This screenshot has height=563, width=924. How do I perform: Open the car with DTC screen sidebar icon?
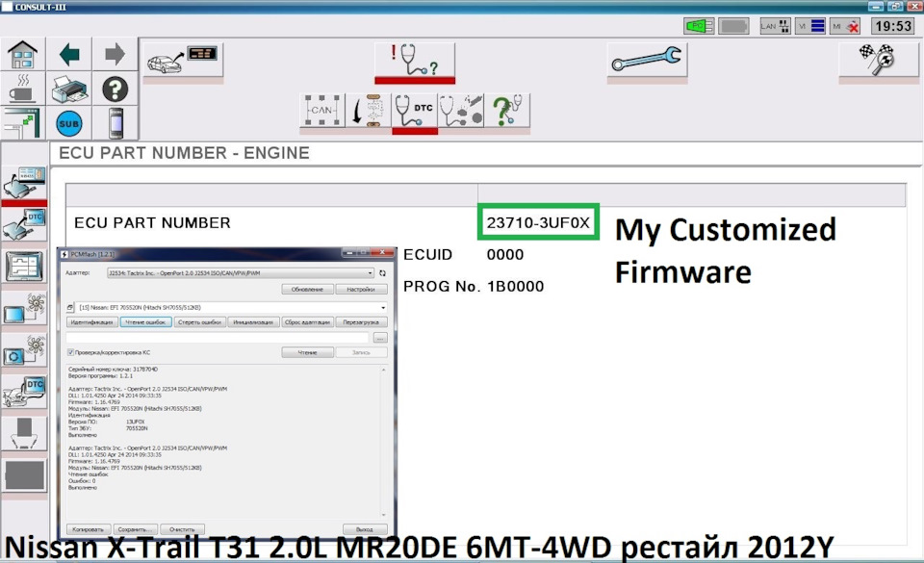coord(24,393)
